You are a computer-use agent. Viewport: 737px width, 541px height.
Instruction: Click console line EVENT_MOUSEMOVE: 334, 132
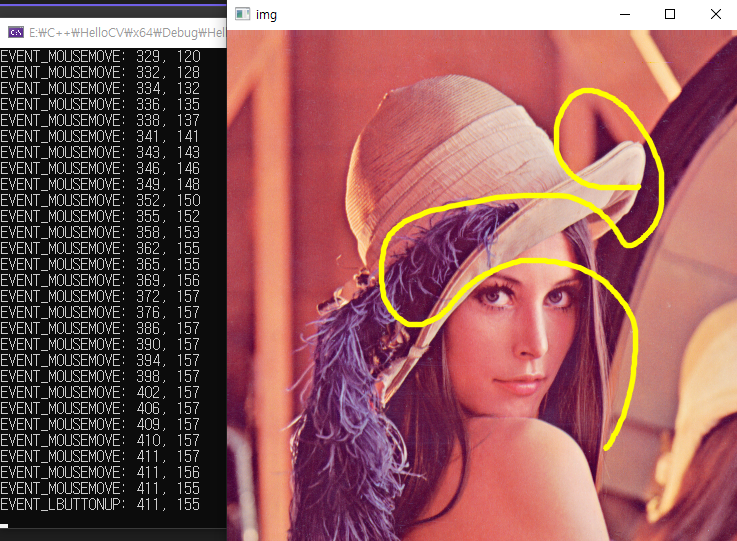[x=100, y=88]
